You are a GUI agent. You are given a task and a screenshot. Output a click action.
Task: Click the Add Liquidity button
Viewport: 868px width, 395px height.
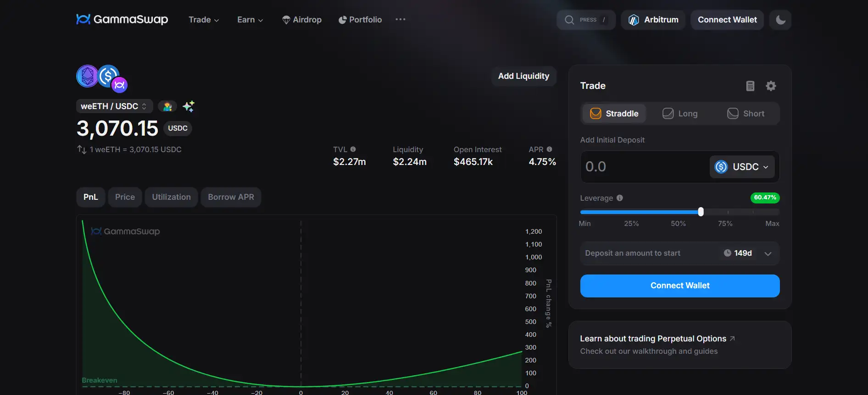point(523,76)
